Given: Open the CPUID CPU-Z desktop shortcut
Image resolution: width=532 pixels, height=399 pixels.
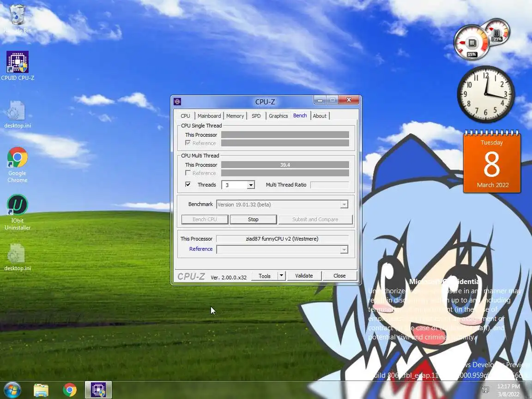Looking at the screenshot, I should coord(17,66).
